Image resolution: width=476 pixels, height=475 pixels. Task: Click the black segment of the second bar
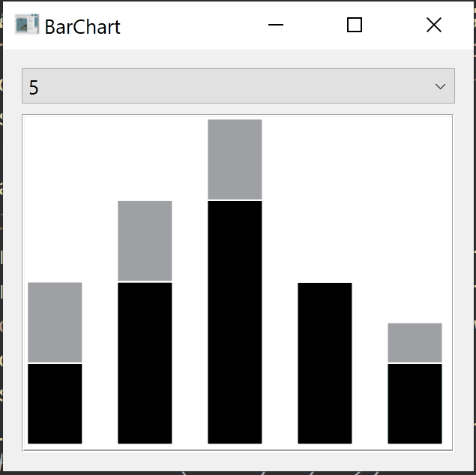tap(145, 362)
